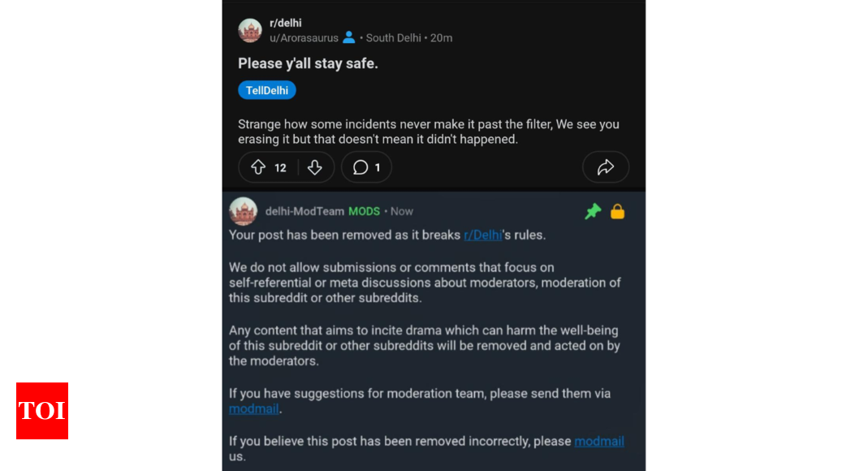Click the TOI logo

(x=42, y=411)
